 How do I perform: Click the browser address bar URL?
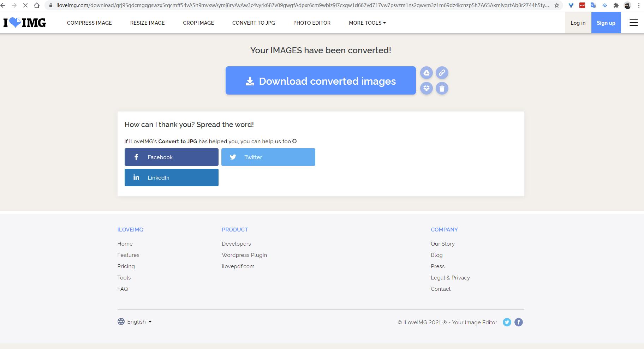point(303,5)
